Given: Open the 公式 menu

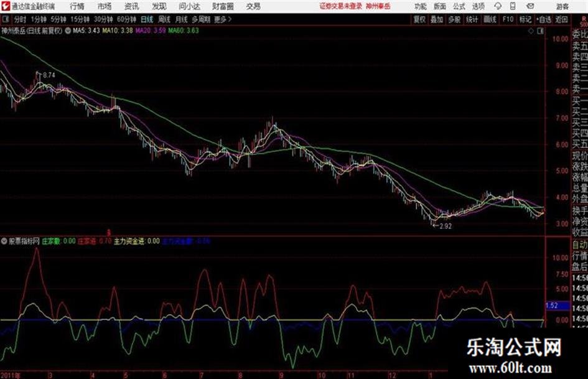Looking at the screenshot, I should pyautogui.click(x=459, y=6).
